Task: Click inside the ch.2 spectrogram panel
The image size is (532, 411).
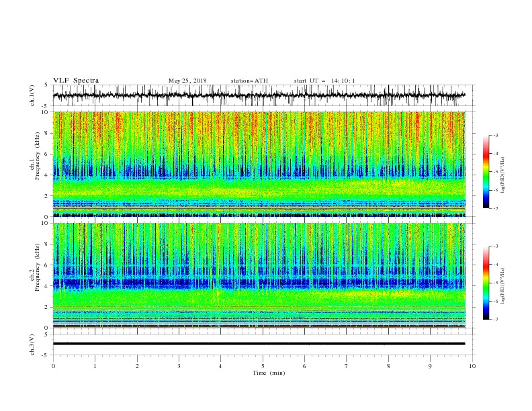Action: click(x=259, y=275)
